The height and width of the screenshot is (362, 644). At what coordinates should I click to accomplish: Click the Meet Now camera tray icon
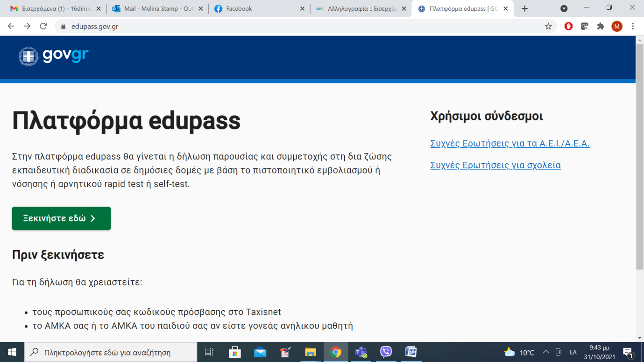point(559,352)
